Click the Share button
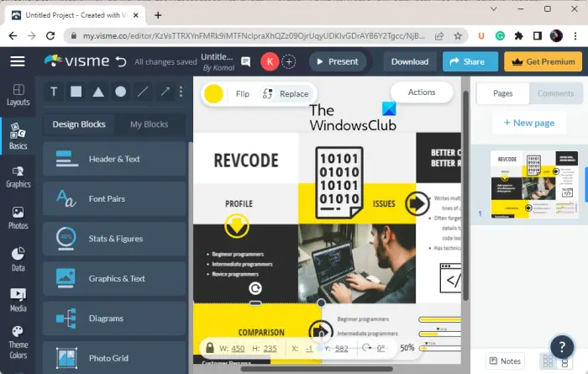The width and height of the screenshot is (588, 374). point(470,61)
